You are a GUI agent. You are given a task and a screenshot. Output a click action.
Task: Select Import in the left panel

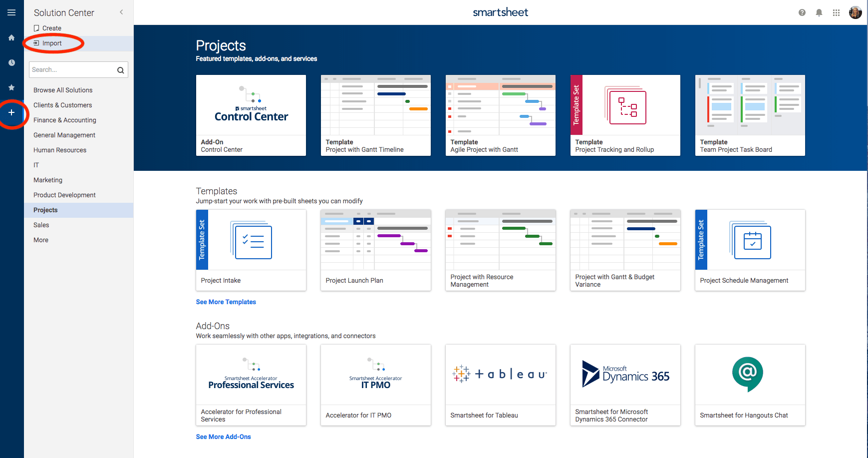pyautogui.click(x=52, y=43)
